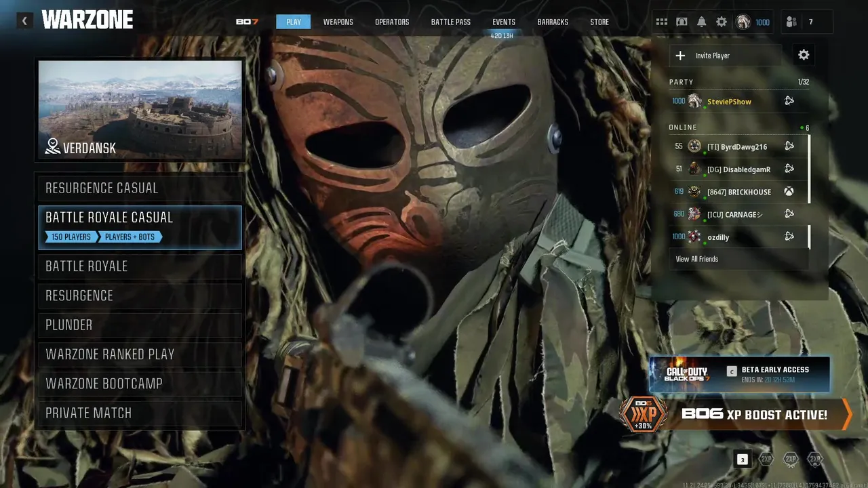Open the Store tab
This screenshot has width=868, height=488.
coord(599,22)
